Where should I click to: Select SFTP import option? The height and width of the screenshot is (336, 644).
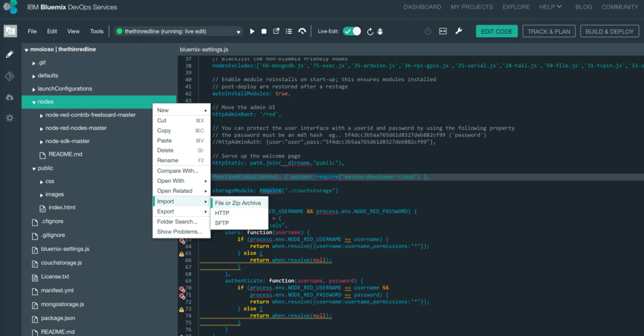coord(239,223)
